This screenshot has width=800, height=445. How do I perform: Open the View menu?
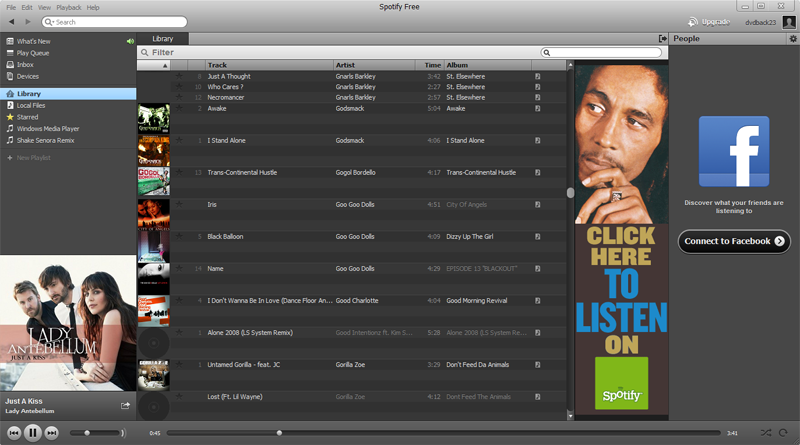[x=44, y=8]
